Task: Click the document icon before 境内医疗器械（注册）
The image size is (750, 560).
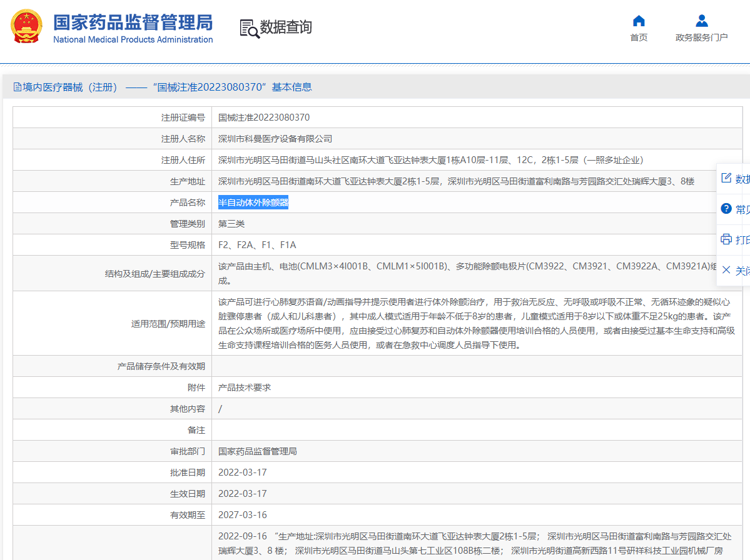Action: pyautogui.click(x=16, y=86)
